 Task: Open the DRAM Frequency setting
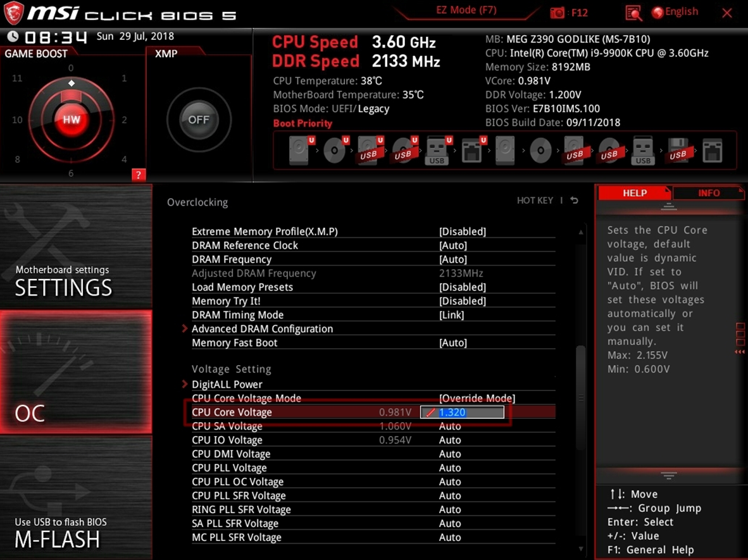373,259
